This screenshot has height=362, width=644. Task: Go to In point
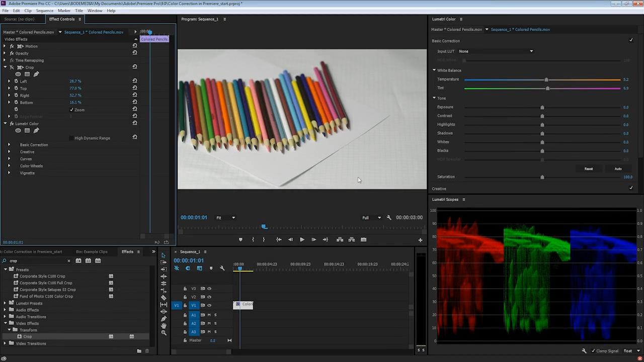[279, 240]
